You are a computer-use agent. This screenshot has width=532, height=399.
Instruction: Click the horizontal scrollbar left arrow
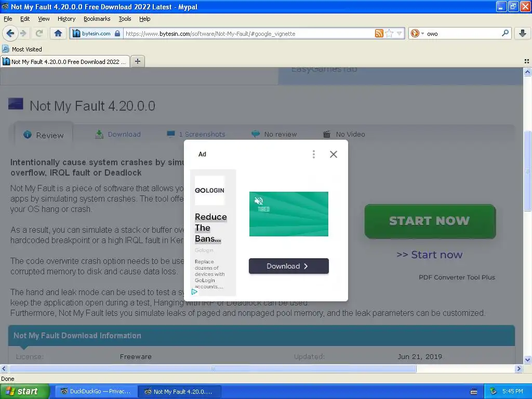click(4, 368)
